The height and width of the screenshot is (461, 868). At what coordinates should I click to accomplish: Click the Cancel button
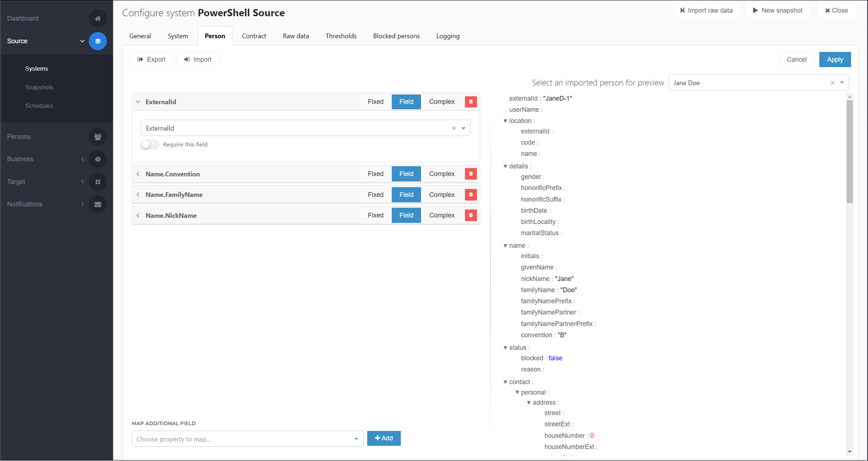click(797, 60)
